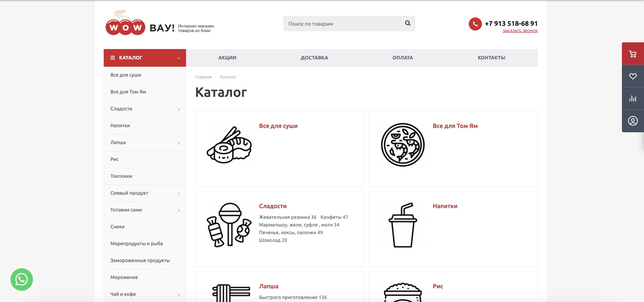Select Рис in sidebar

(145, 159)
